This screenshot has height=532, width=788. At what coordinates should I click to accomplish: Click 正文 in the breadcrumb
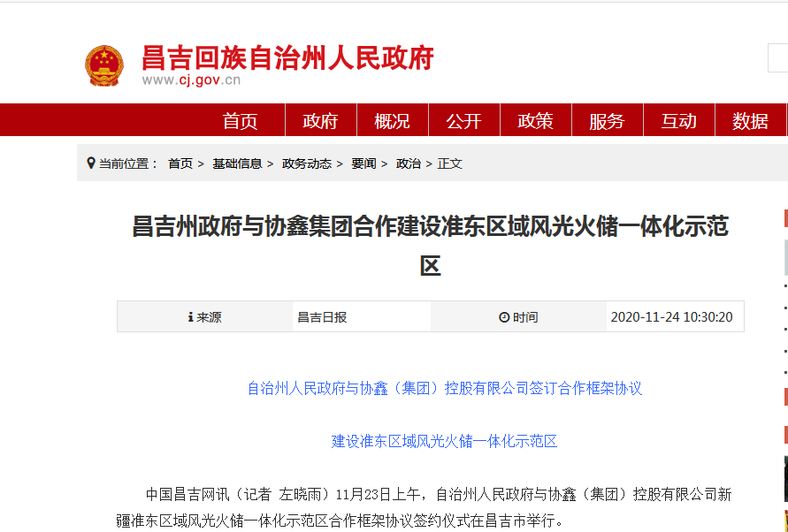point(449,163)
